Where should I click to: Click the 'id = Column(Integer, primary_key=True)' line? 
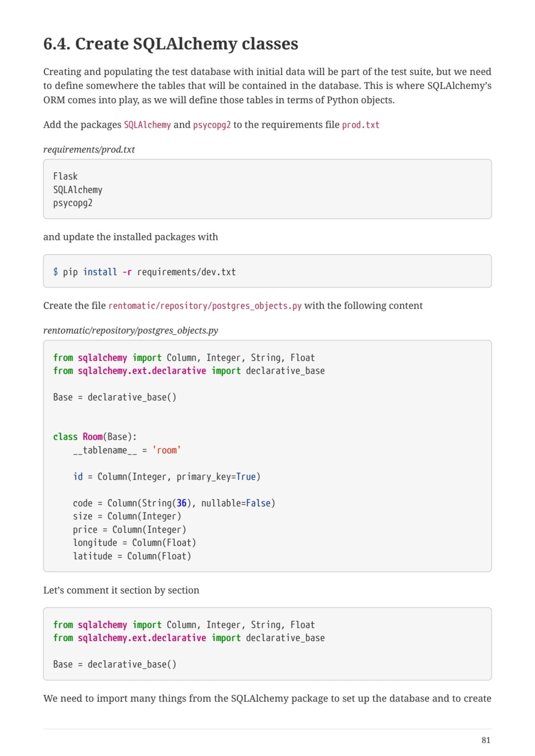click(x=167, y=477)
